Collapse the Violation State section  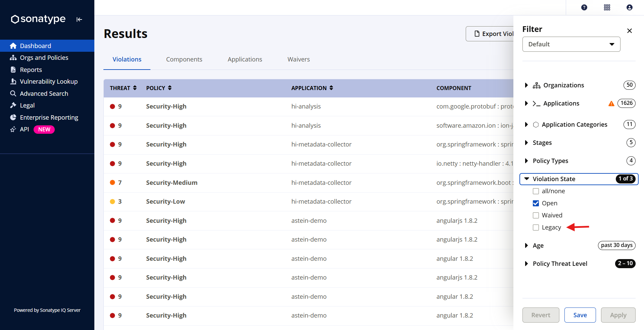[526, 179]
